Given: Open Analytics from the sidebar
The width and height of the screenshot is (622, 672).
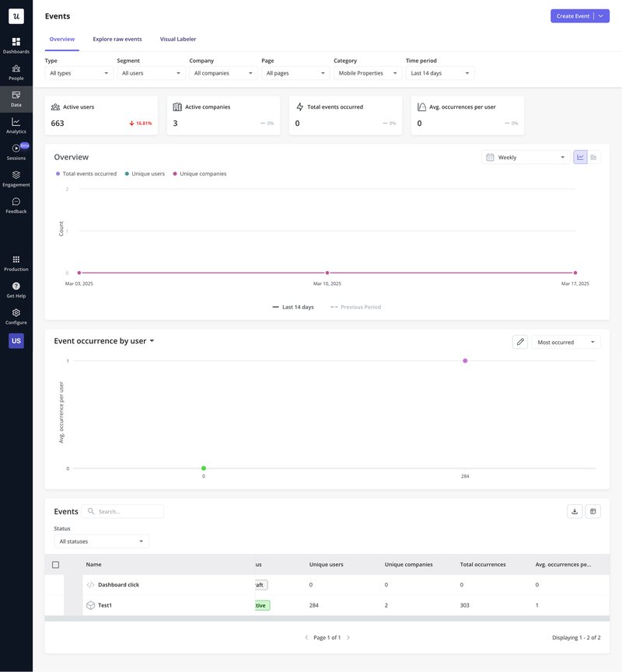Looking at the screenshot, I should (15, 124).
